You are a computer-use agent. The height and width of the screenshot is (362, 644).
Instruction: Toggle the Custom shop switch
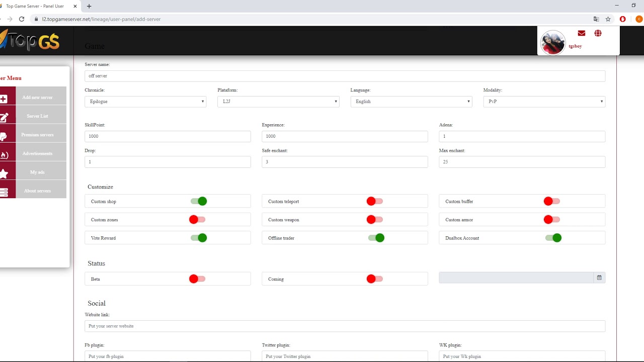[198, 201]
